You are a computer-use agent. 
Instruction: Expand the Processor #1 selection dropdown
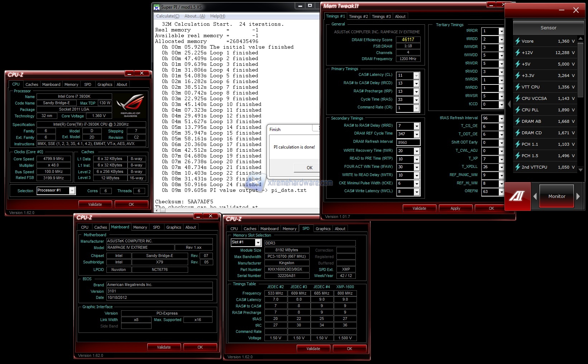coord(72,191)
